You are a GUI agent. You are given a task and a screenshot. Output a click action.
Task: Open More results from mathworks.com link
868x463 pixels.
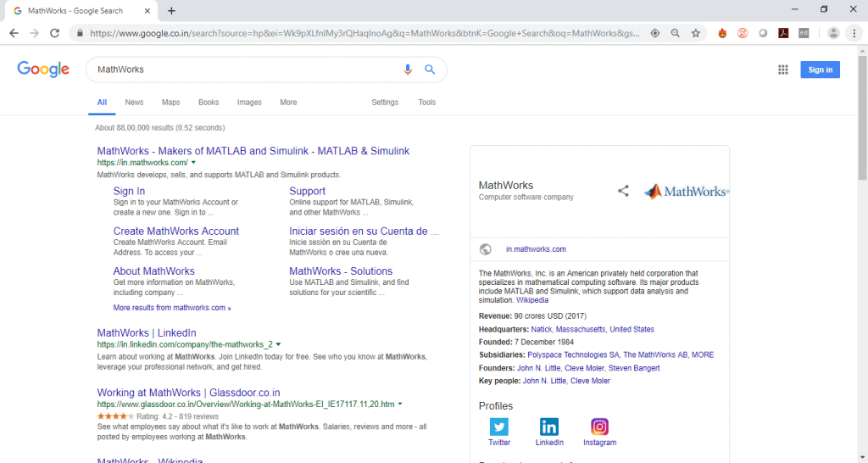[x=172, y=308]
